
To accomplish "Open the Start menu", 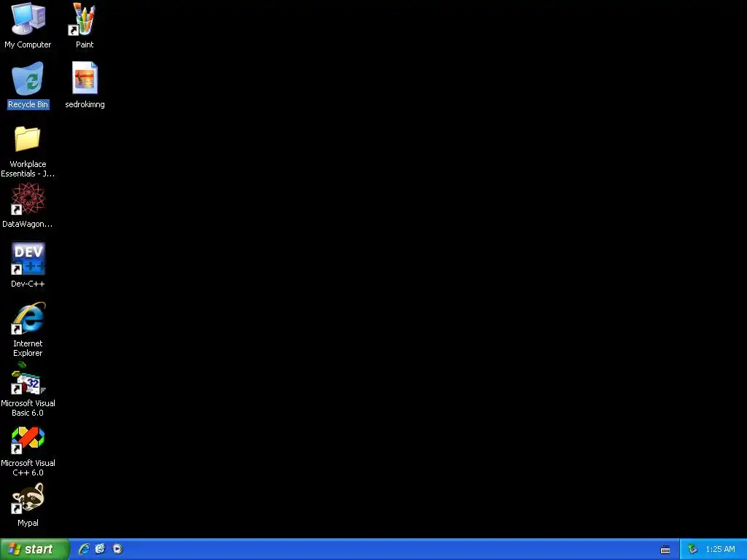I will pyautogui.click(x=34, y=549).
